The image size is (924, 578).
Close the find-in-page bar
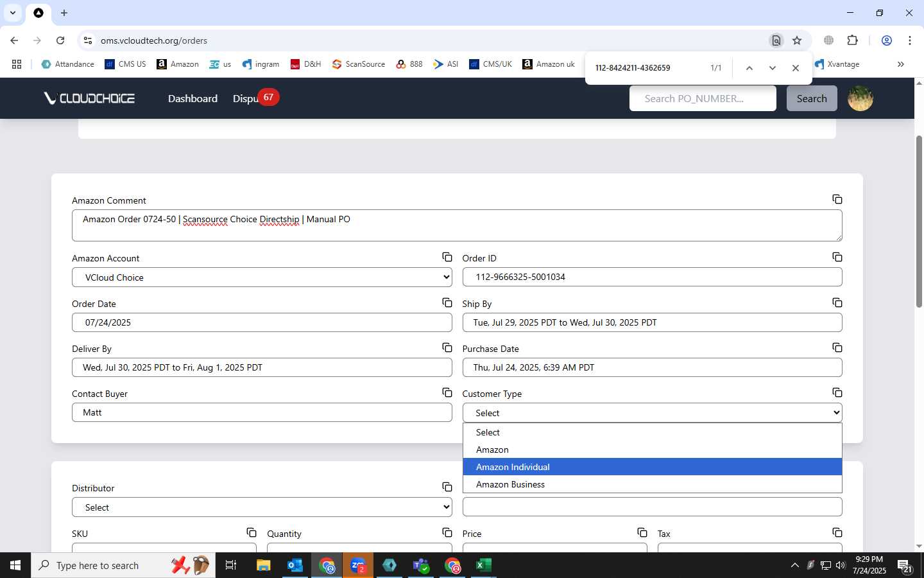point(796,68)
